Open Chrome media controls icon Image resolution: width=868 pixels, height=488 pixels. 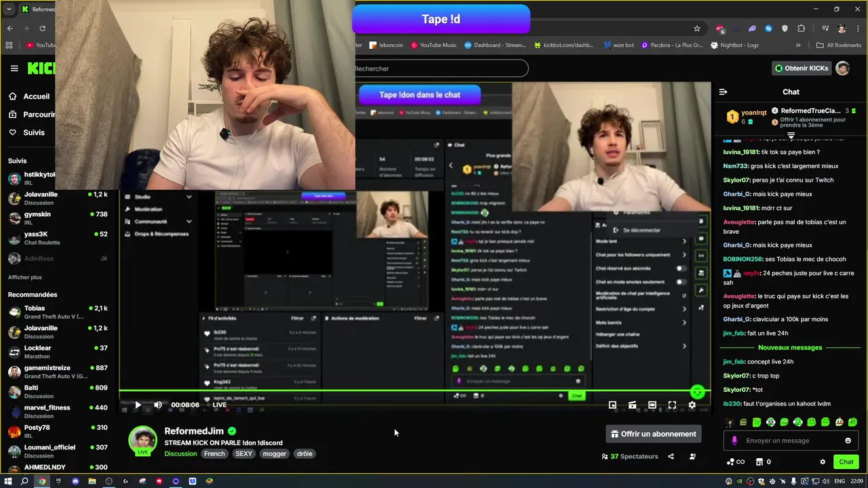pyautogui.click(x=825, y=28)
